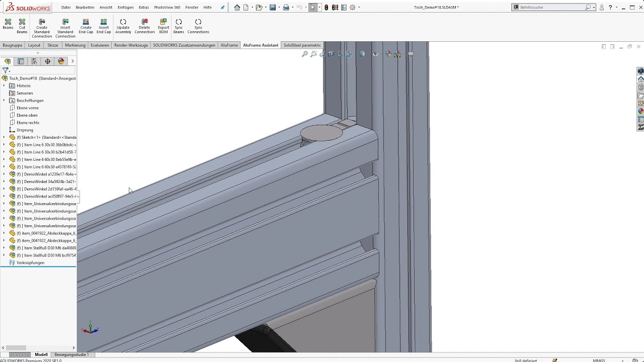Click the MMGS unit system status
Image resolution: width=644 pixels, height=362 pixels.
point(599,360)
